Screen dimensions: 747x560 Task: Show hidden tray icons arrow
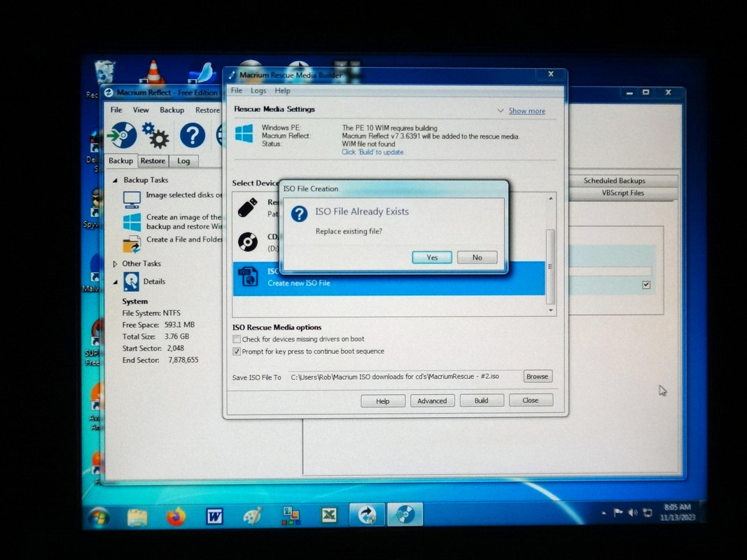click(x=603, y=513)
